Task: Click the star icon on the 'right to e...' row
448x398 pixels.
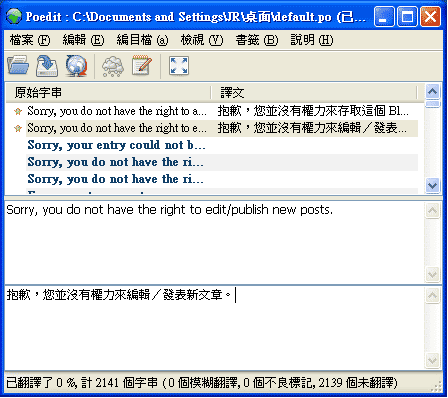Action: (x=18, y=128)
